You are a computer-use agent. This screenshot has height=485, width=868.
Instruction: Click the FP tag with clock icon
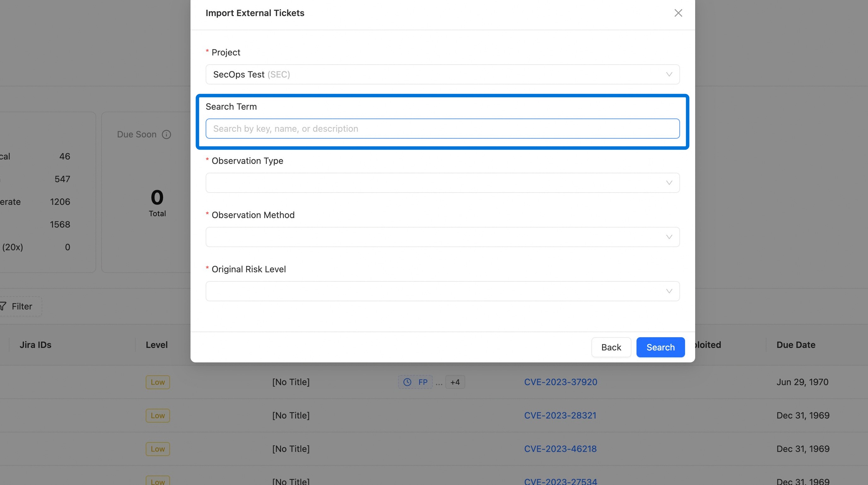click(415, 382)
